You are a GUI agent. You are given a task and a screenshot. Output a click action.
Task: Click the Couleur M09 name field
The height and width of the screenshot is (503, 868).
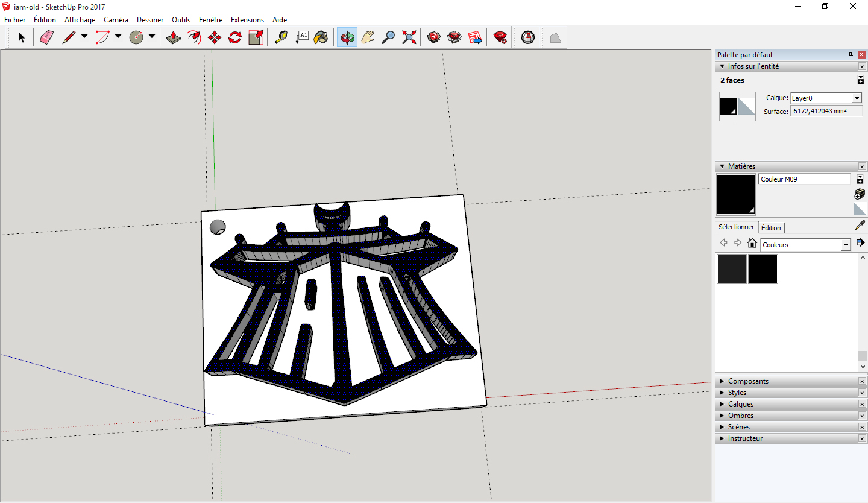(804, 179)
